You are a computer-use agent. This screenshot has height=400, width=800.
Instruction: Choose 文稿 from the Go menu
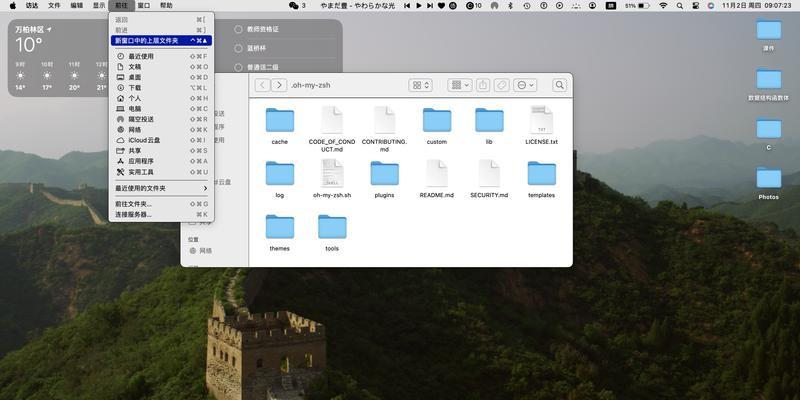coord(161,67)
